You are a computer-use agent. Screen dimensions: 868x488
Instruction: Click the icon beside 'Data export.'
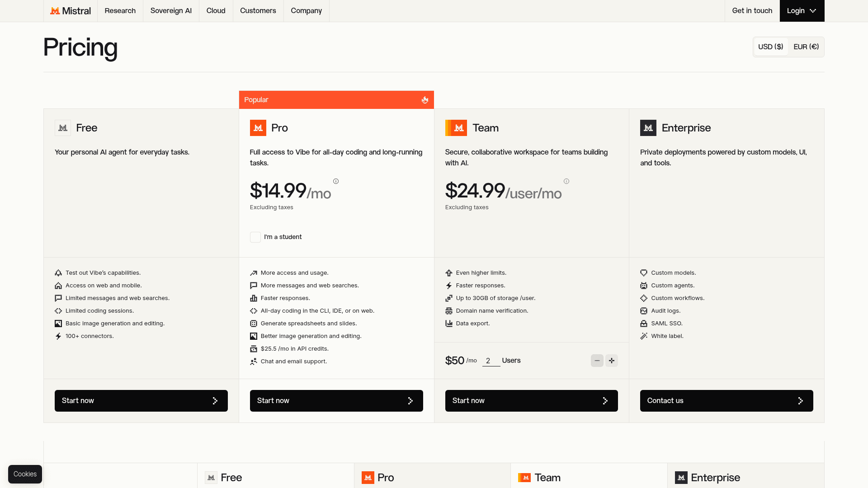(449, 324)
